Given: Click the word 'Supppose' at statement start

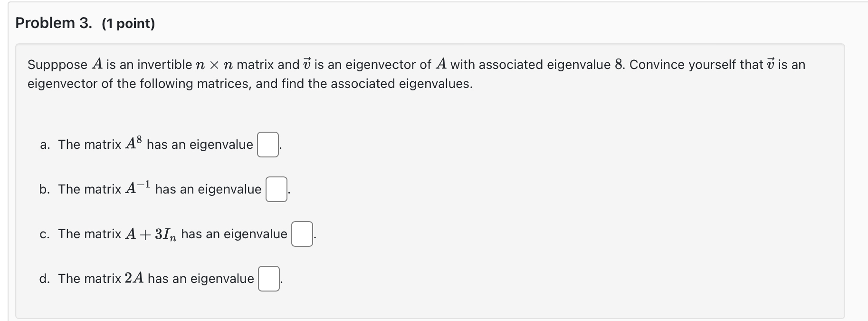Looking at the screenshot, I should [x=57, y=65].
